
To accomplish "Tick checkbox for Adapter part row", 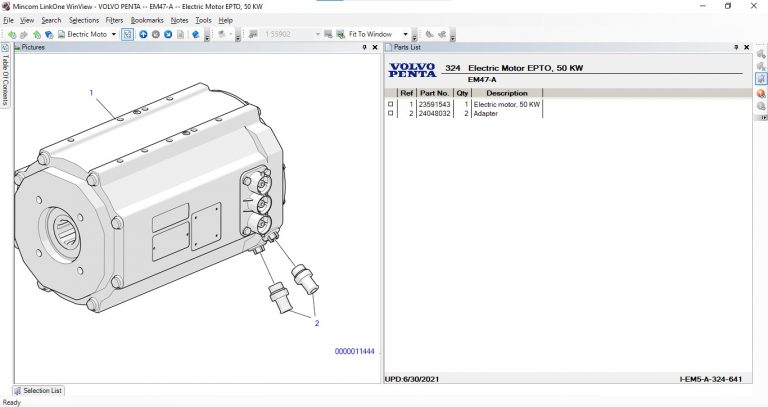I will (391, 113).
